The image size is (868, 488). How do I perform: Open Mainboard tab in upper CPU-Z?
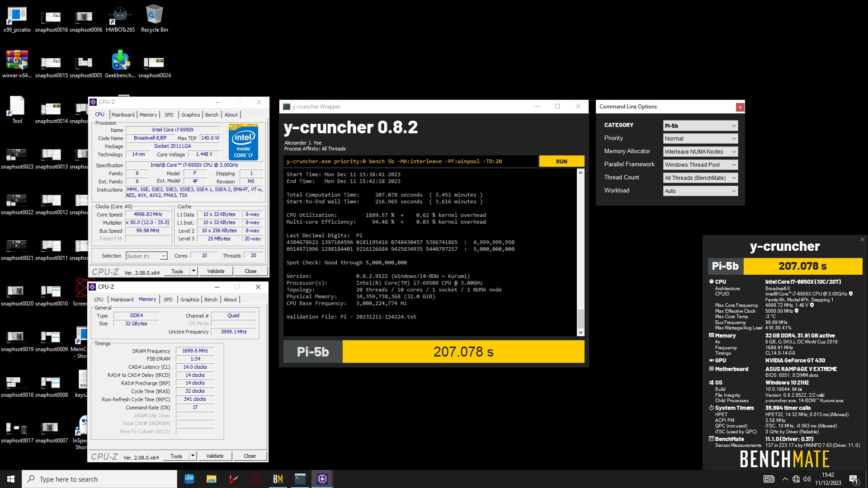(123, 115)
